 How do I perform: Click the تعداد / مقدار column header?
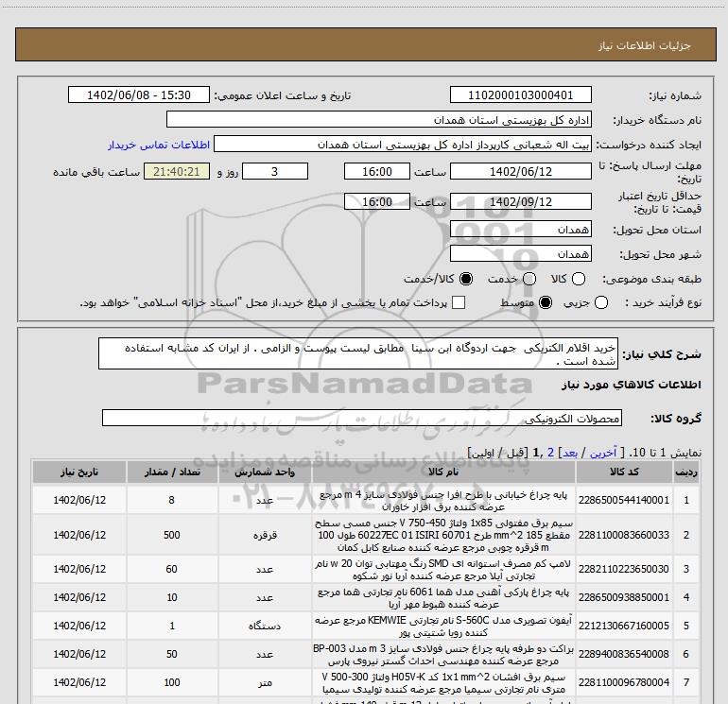[x=172, y=472]
